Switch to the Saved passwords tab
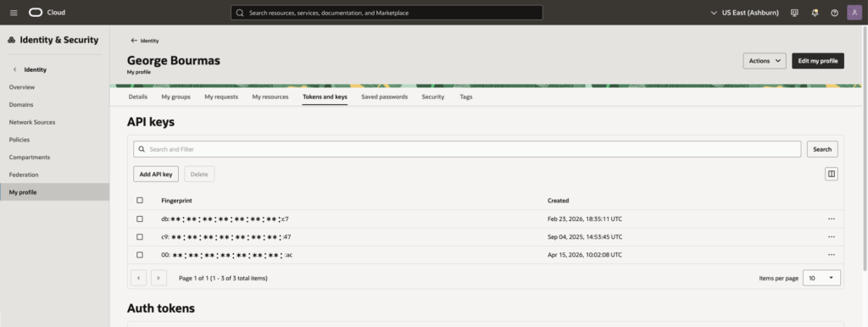Screen dimensions: 868x327 pos(384,97)
